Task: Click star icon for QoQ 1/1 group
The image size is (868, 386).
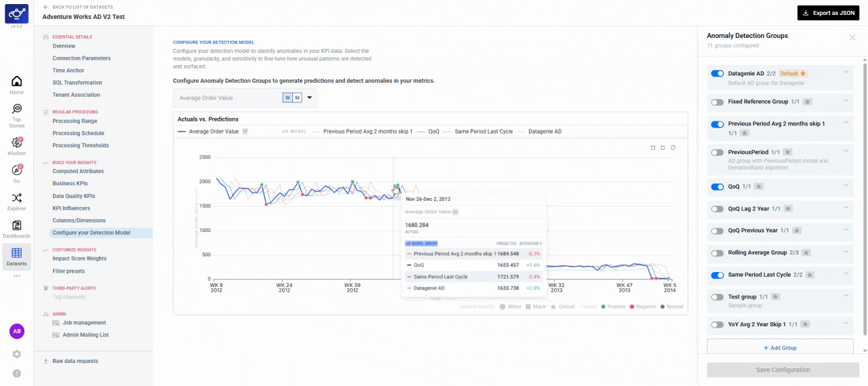Action: point(759,187)
